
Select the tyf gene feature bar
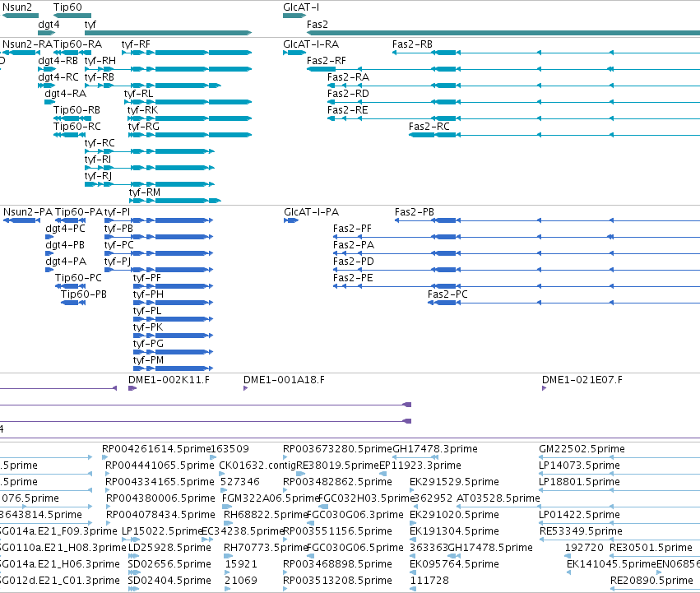coord(169,33)
